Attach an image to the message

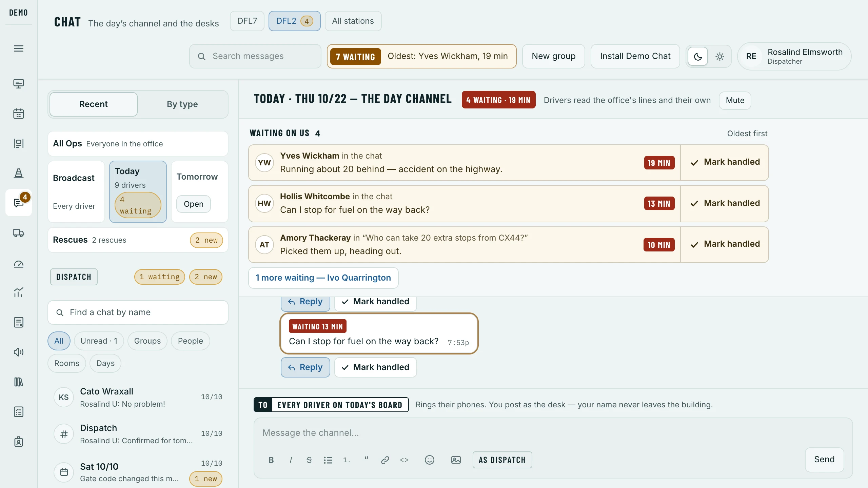pos(456,460)
